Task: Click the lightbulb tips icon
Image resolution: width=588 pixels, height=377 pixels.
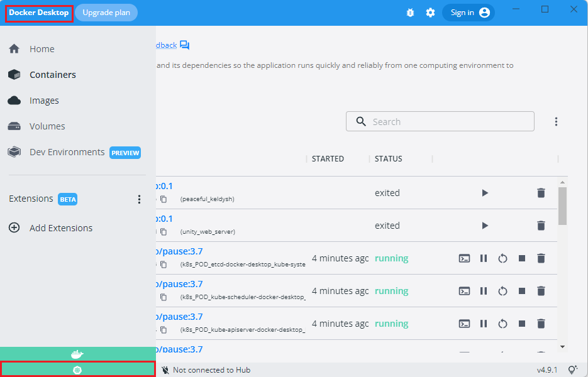Action: (573, 370)
